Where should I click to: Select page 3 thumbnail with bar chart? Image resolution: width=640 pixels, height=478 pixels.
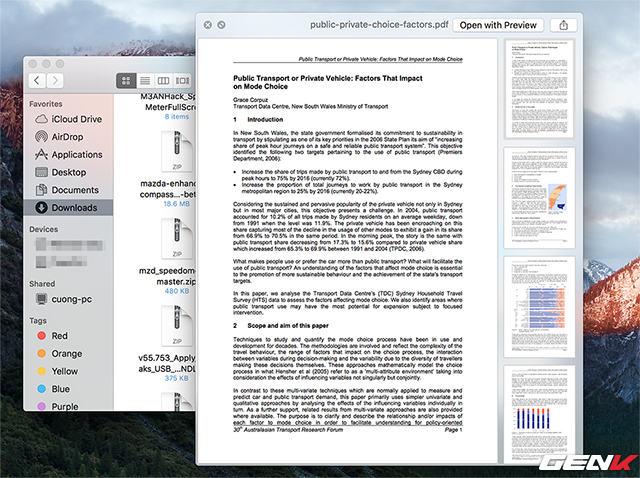(539, 307)
